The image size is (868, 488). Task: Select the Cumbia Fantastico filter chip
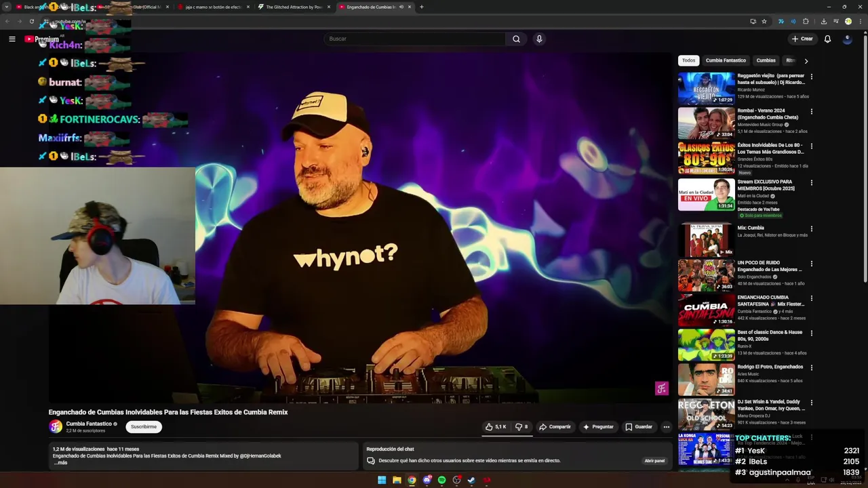click(x=726, y=60)
